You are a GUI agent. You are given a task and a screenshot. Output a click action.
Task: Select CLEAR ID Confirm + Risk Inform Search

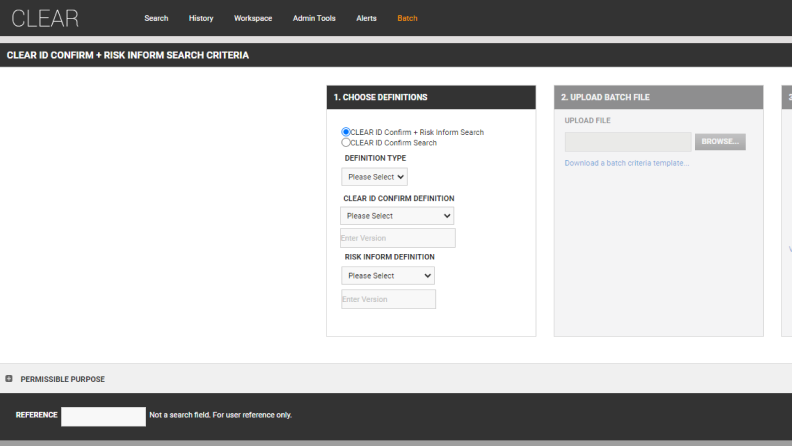coord(346,132)
